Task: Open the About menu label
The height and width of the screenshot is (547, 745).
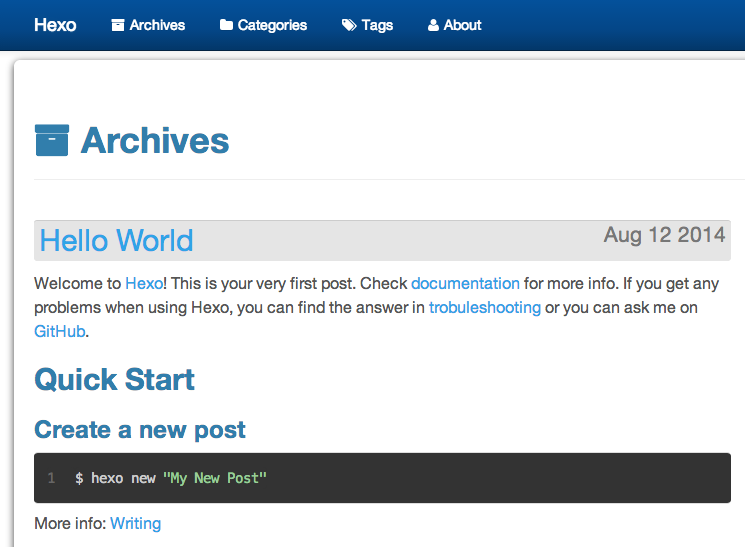Action: point(462,25)
